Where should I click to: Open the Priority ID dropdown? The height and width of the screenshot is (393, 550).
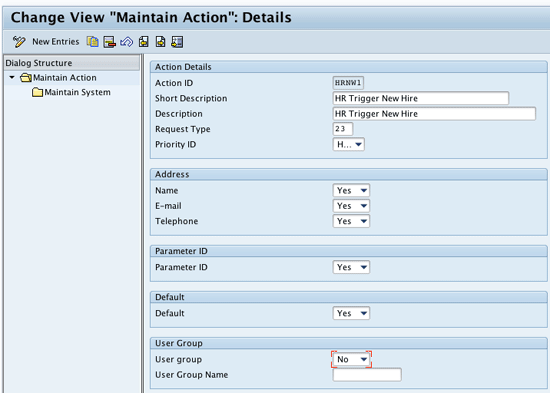point(349,144)
